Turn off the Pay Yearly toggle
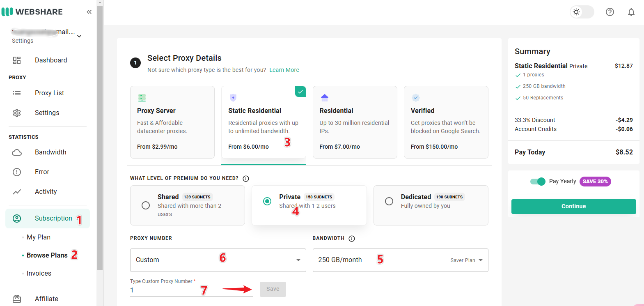 [538, 182]
